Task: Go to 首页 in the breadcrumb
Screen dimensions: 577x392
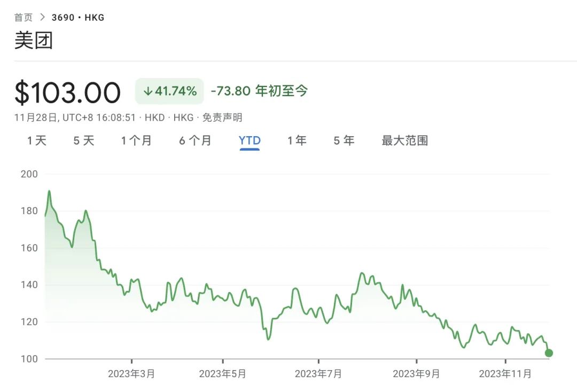Action: 23,18
